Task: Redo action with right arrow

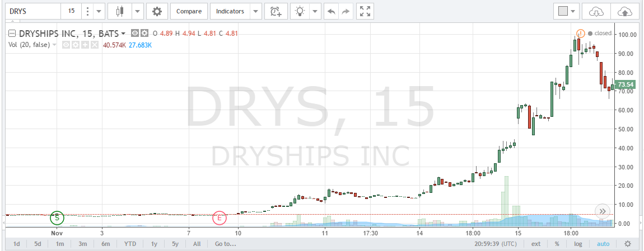Action: coord(346,11)
